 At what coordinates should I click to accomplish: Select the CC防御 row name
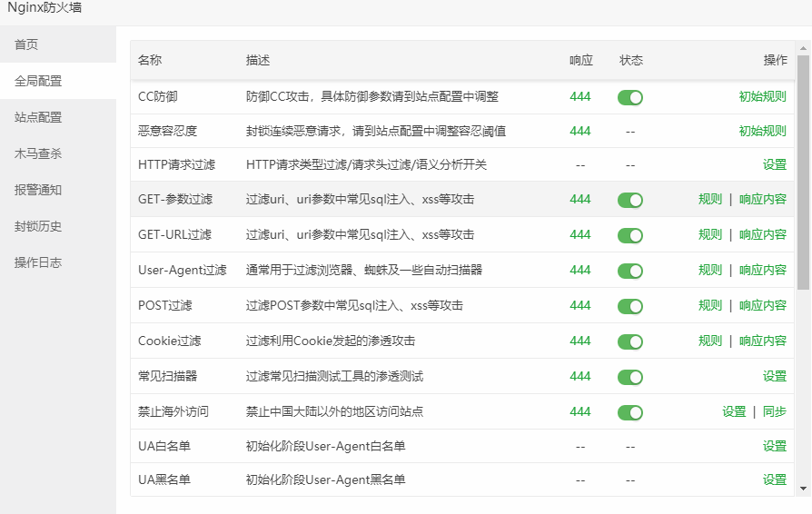pos(157,96)
